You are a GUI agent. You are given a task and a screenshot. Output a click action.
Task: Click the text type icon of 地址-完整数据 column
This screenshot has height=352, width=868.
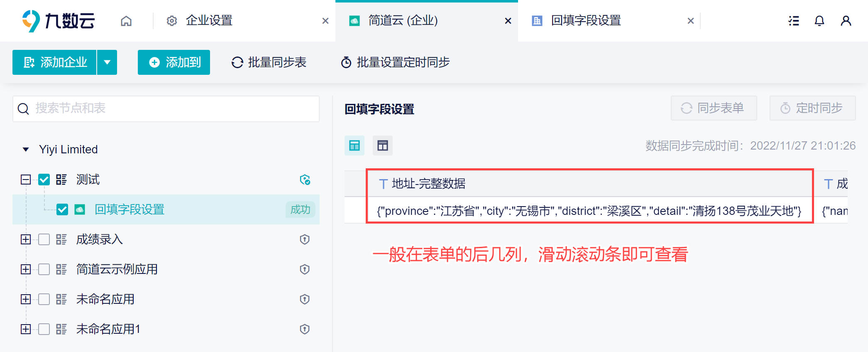coord(383,184)
